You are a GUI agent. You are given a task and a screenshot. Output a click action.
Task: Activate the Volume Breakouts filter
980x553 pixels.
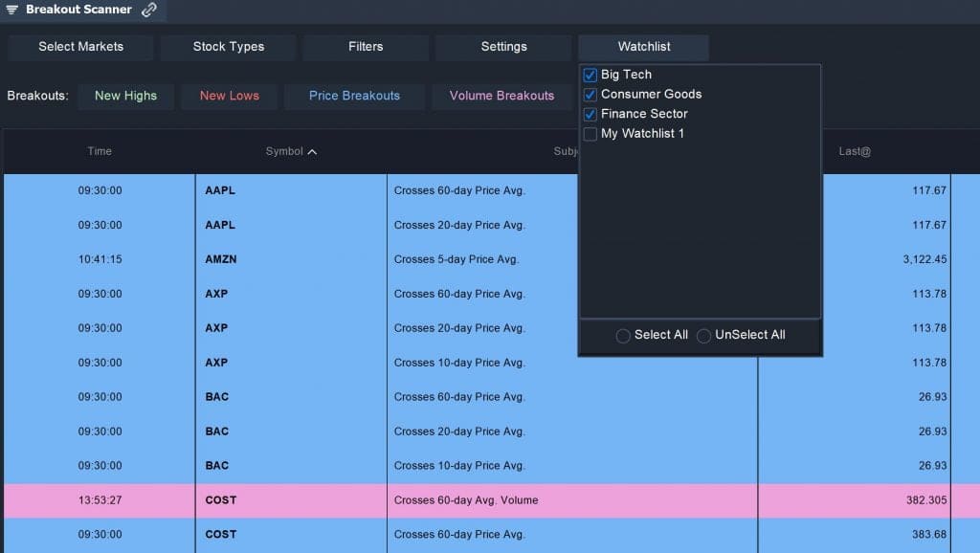[501, 96]
